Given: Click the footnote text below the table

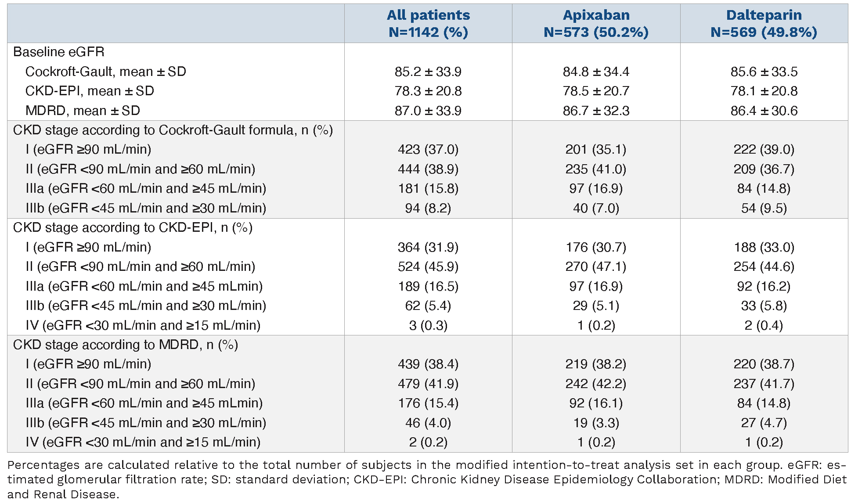Looking at the screenshot, I should point(427,479).
